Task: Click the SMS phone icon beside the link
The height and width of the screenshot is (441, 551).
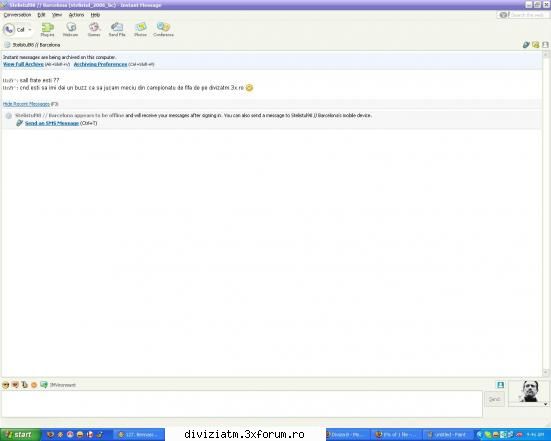Action: 19,123
